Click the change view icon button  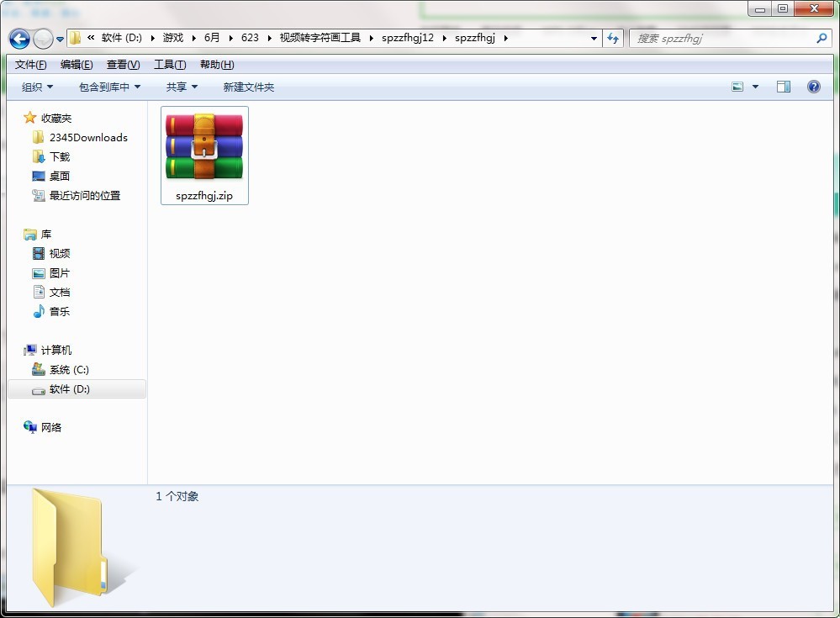pos(737,87)
